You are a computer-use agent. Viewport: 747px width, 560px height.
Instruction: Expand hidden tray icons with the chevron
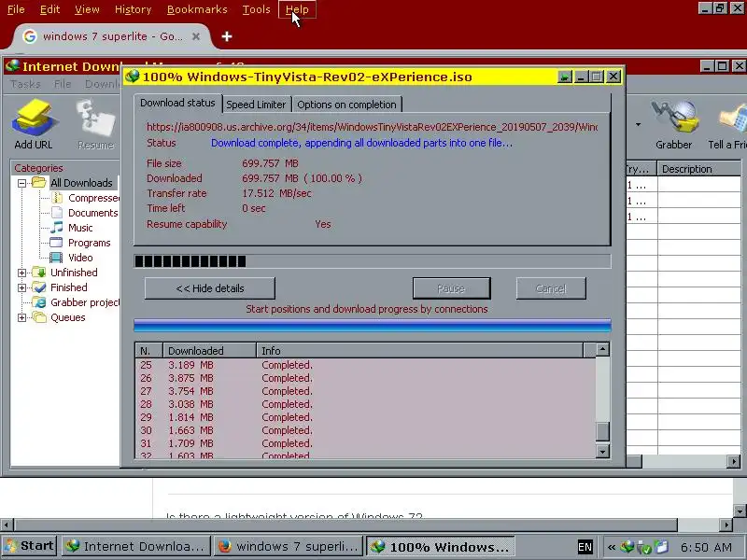pos(612,547)
